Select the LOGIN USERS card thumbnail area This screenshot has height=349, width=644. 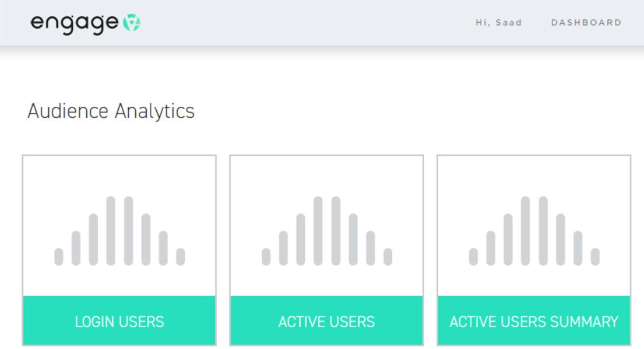[119, 226]
